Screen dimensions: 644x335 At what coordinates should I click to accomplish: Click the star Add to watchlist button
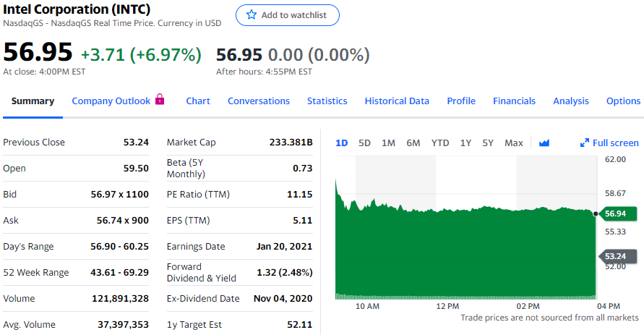tap(287, 15)
